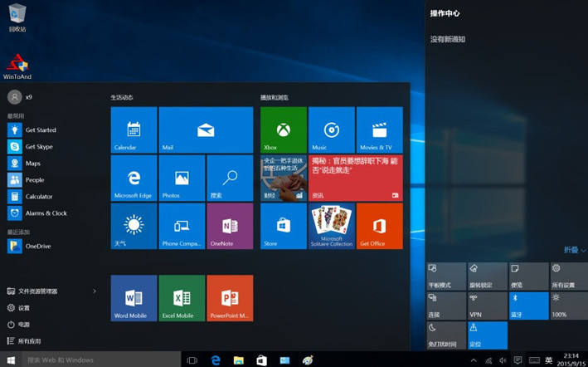Launch Microsoft Edge from Start tiles

click(134, 178)
